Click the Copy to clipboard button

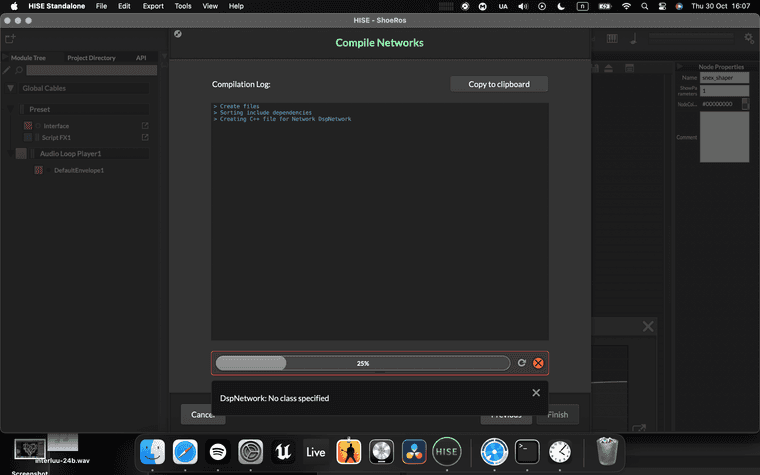click(x=499, y=84)
